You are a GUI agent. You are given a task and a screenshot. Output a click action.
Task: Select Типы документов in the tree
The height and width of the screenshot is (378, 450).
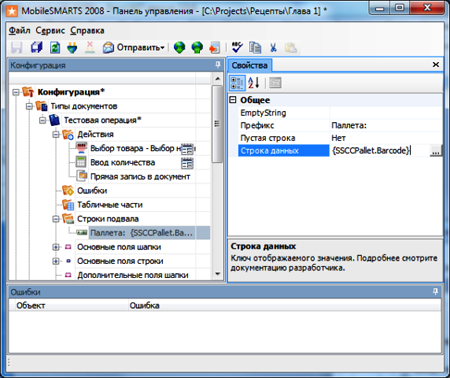[x=84, y=106]
